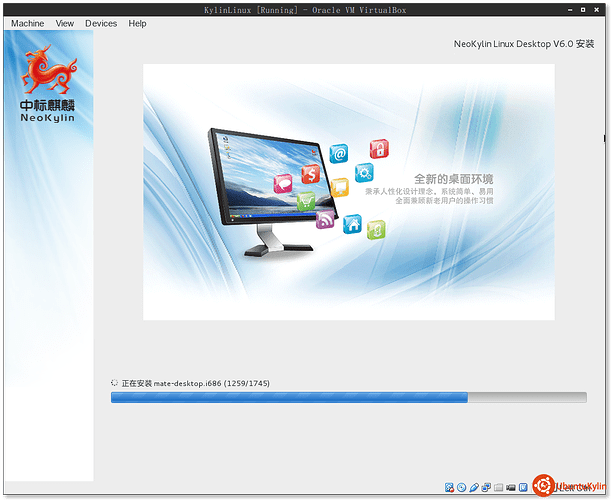The image size is (611, 500).
Task: Open the Machine menu
Action: coord(28,23)
